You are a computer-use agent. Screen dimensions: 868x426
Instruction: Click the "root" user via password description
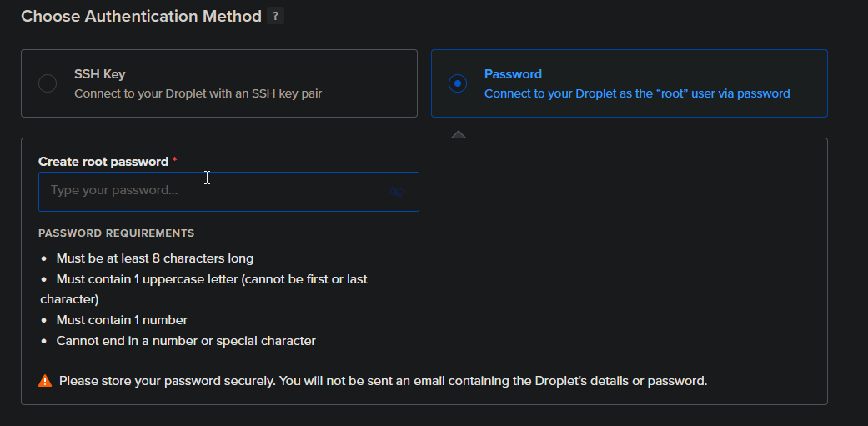(x=637, y=93)
